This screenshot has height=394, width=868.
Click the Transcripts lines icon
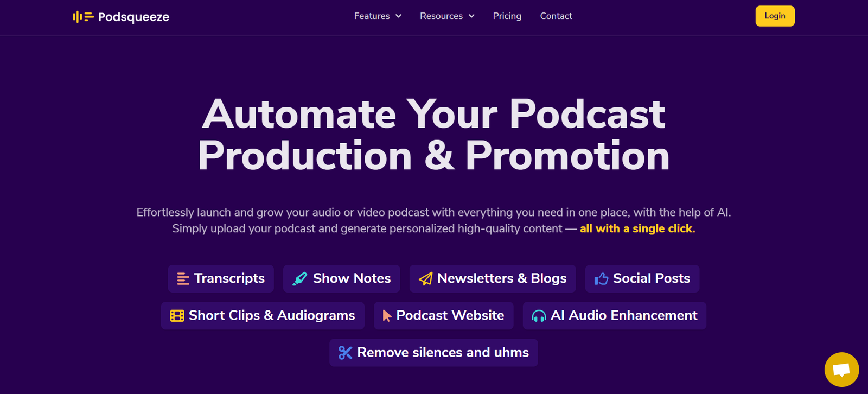pyautogui.click(x=183, y=279)
